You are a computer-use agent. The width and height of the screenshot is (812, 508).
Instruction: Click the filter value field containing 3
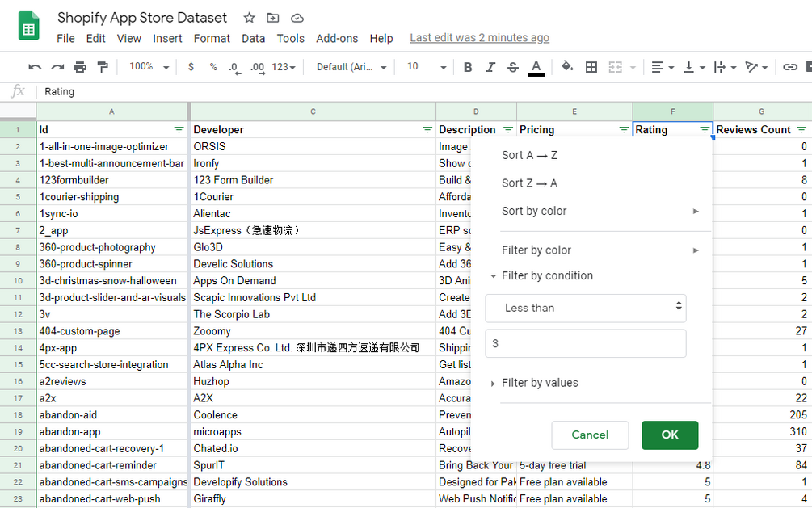[586, 343]
